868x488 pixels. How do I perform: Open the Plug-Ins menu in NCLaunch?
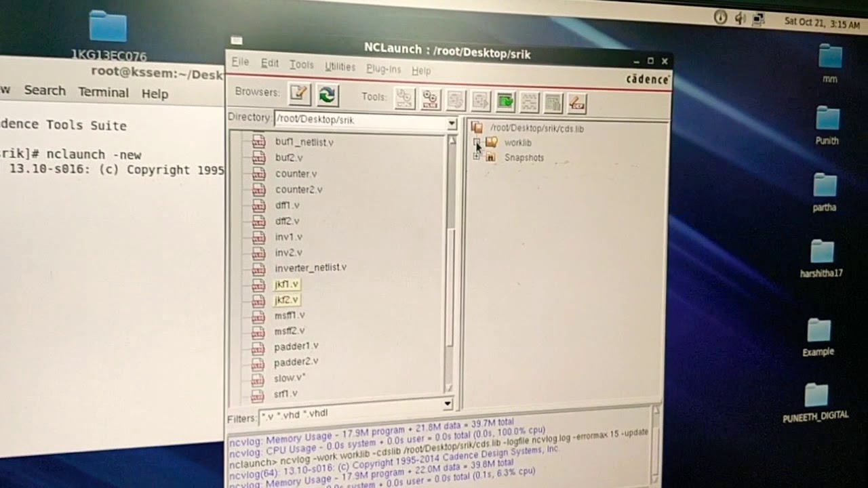383,68
